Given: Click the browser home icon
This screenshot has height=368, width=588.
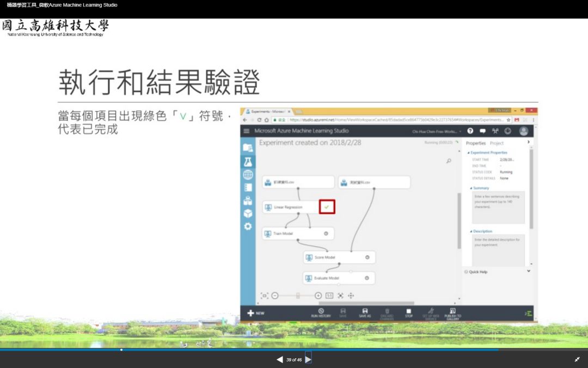Looking at the screenshot, I should pos(266,120).
